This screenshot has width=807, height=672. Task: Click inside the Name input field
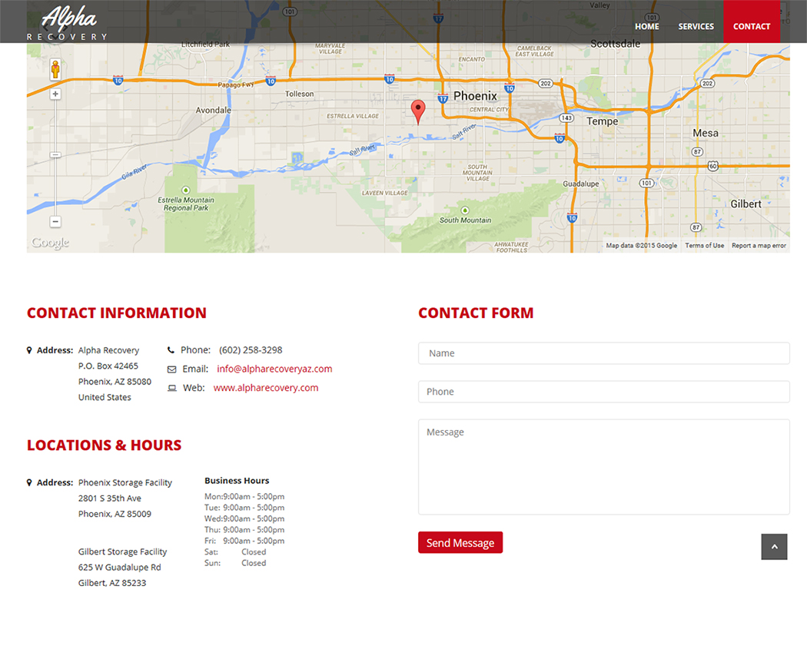click(603, 353)
